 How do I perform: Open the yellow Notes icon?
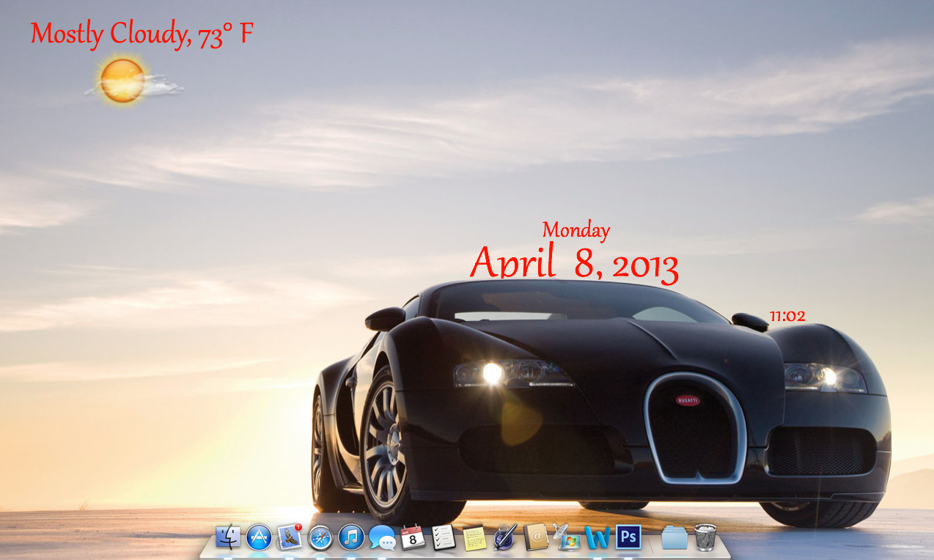point(475,538)
